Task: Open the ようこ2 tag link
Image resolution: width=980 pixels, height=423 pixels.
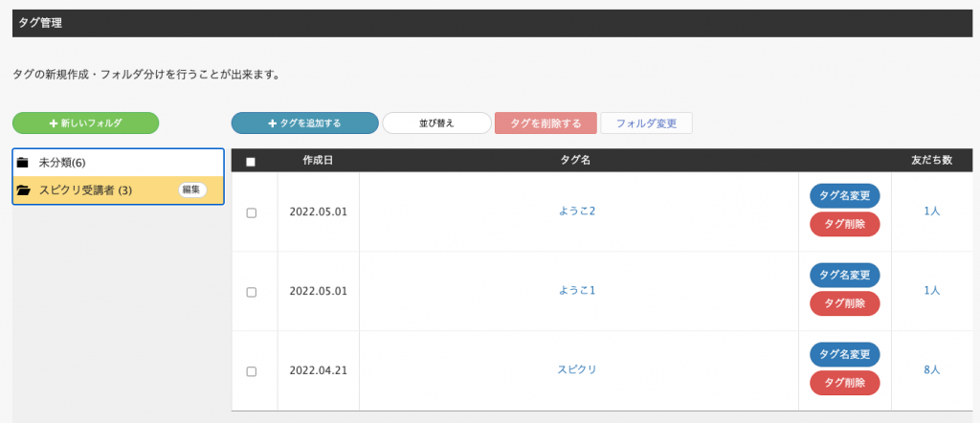Action: tap(577, 211)
